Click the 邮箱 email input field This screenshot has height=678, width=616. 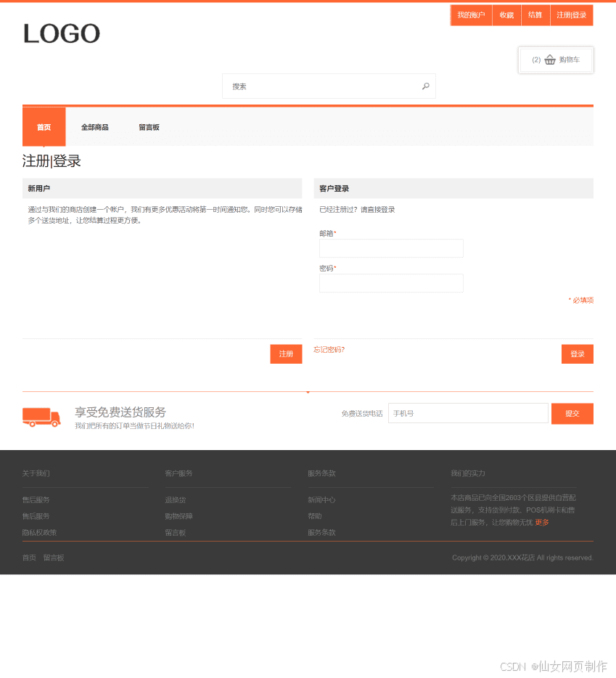pyautogui.click(x=390, y=248)
